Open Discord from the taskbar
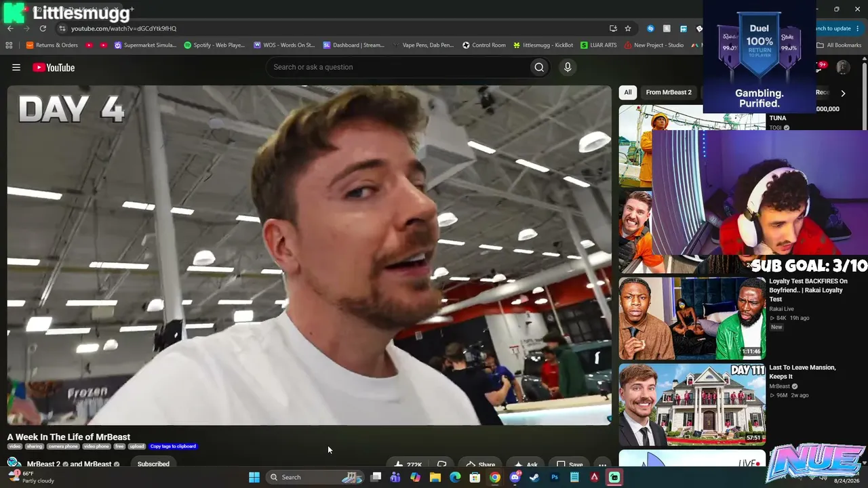 pyautogui.click(x=515, y=477)
